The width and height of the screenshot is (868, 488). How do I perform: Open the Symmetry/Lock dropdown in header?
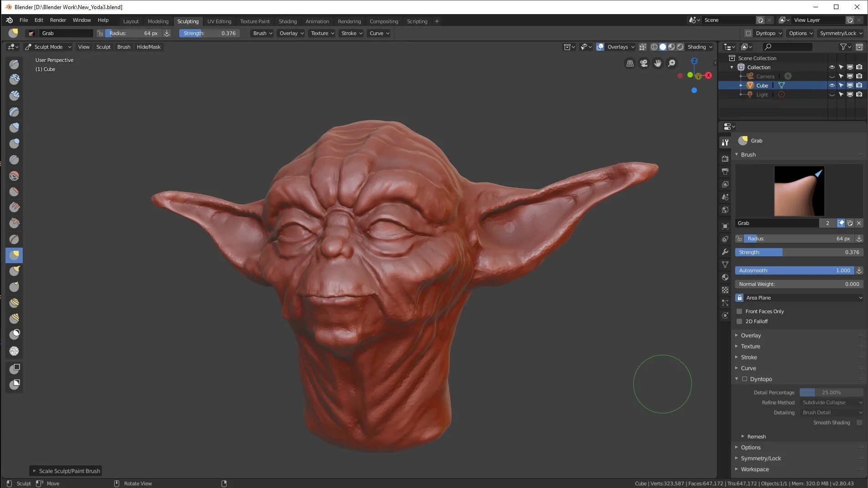(x=841, y=33)
